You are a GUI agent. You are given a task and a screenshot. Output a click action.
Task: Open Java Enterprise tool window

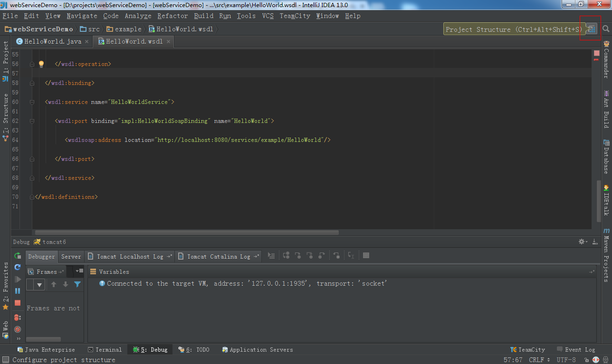tap(46, 350)
